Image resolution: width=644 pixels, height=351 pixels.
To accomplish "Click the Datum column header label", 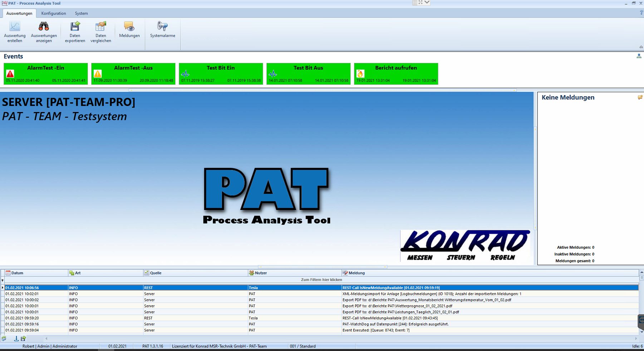I will (17, 273).
